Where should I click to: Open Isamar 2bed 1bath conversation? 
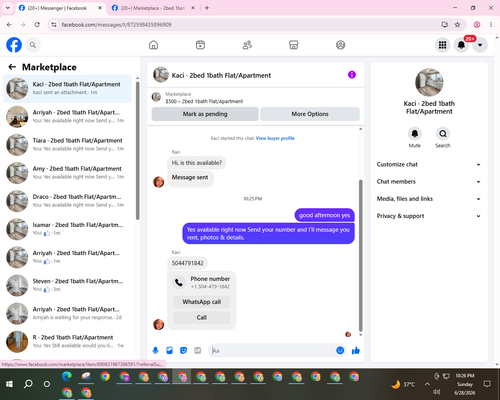tap(67, 229)
